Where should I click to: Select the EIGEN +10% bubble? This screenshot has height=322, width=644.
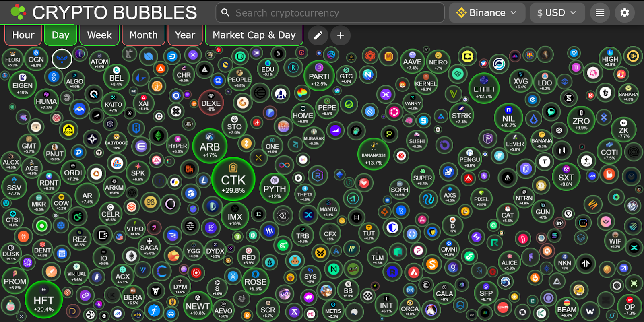tap(23, 85)
